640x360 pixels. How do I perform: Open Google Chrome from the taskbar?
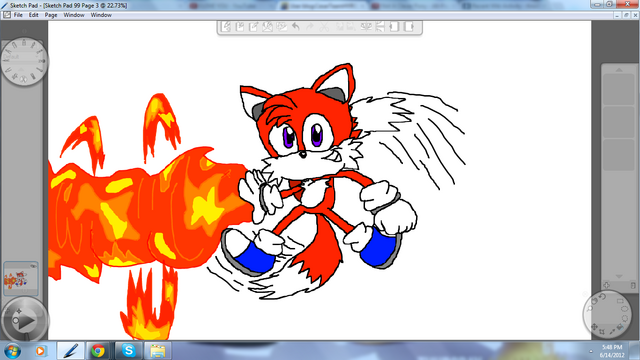pyautogui.click(x=98, y=351)
